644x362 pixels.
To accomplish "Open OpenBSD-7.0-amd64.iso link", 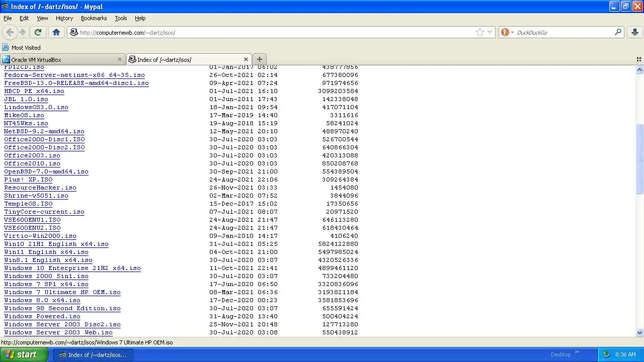I will [46, 171].
